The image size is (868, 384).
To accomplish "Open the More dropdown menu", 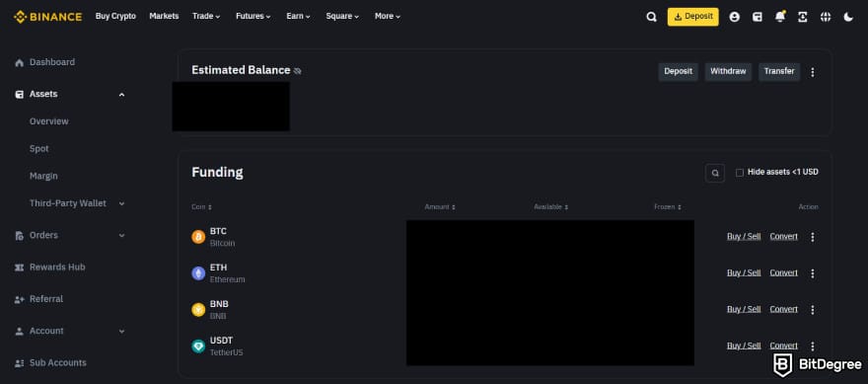I will tap(388, 16).
